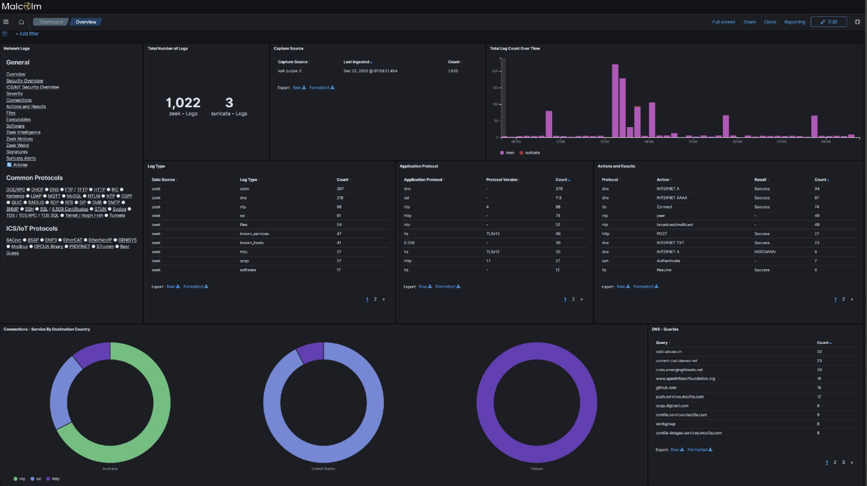Click the home icon in the top toolbar

point(20,21)
